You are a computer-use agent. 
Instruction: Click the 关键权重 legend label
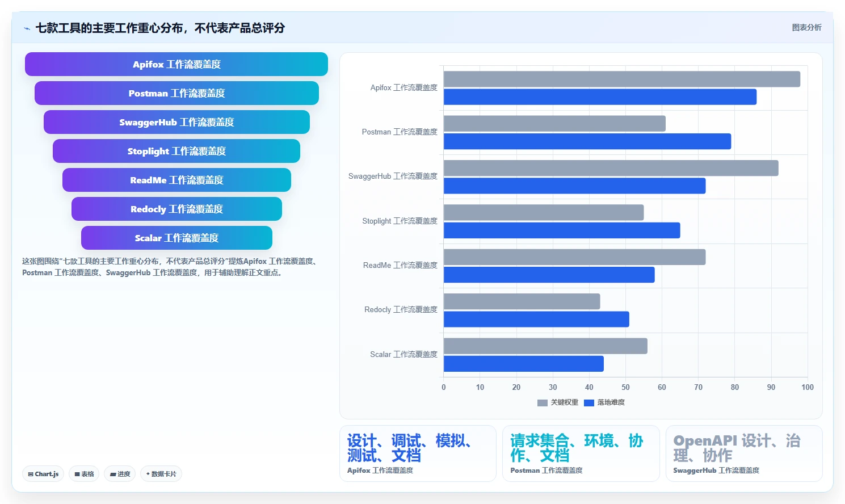pyautogui.click(x=565, y=402)
